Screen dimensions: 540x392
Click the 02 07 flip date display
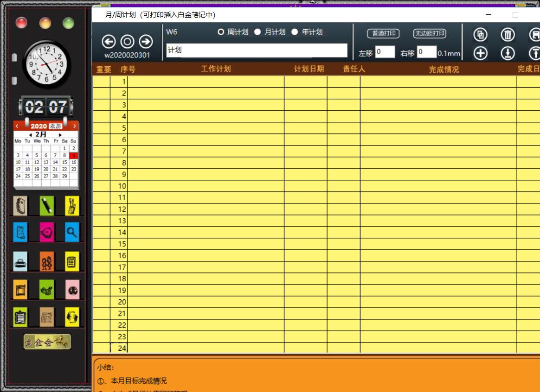click(46, 107)
